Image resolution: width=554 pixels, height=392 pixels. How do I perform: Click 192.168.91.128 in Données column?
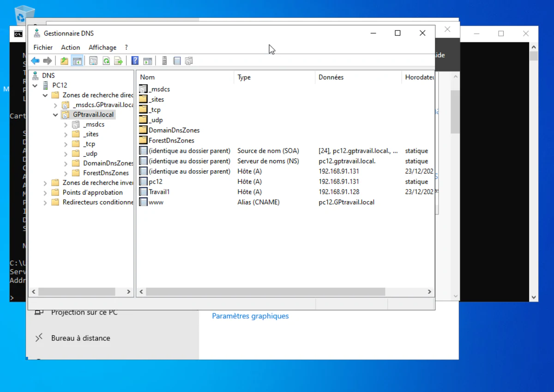pyautogui.click(x=339, y=192)
